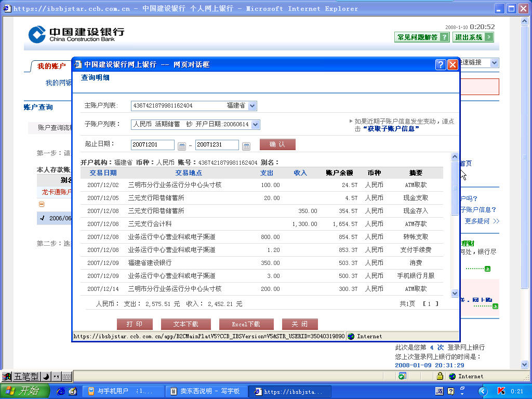The width and height of the screenshot is (532, 399).
Task: Expand the 子账户列表 sub-account dropdown
Action: coord(255,125)
